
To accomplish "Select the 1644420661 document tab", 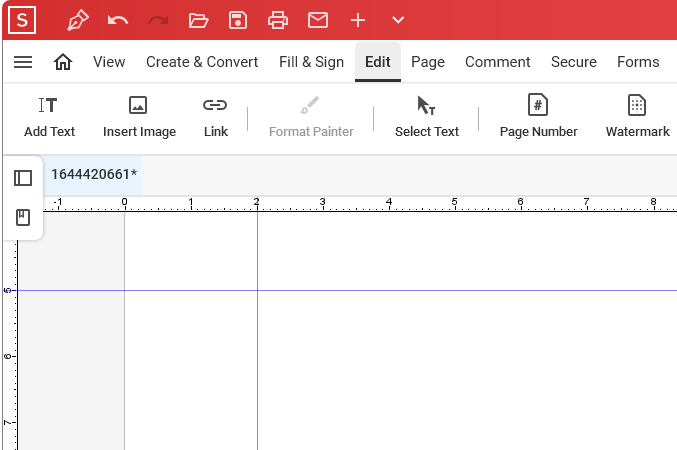I will 92,174.
